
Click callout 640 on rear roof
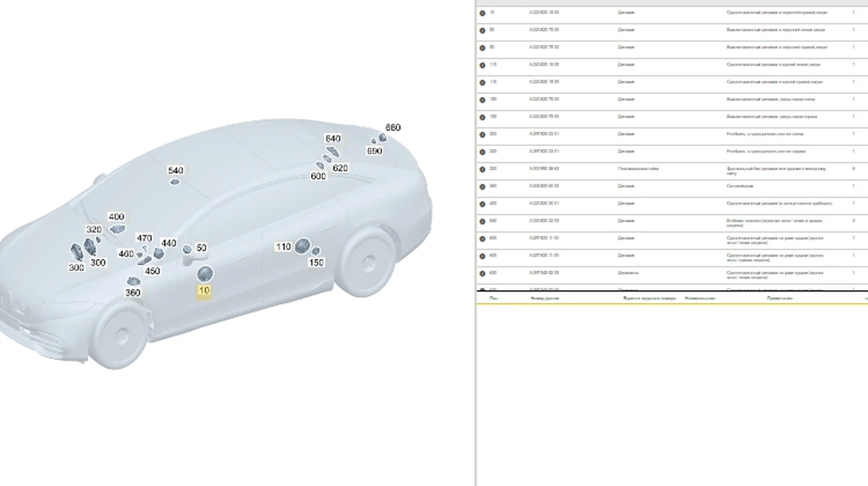pyautogui.click(x=333, y=139)
